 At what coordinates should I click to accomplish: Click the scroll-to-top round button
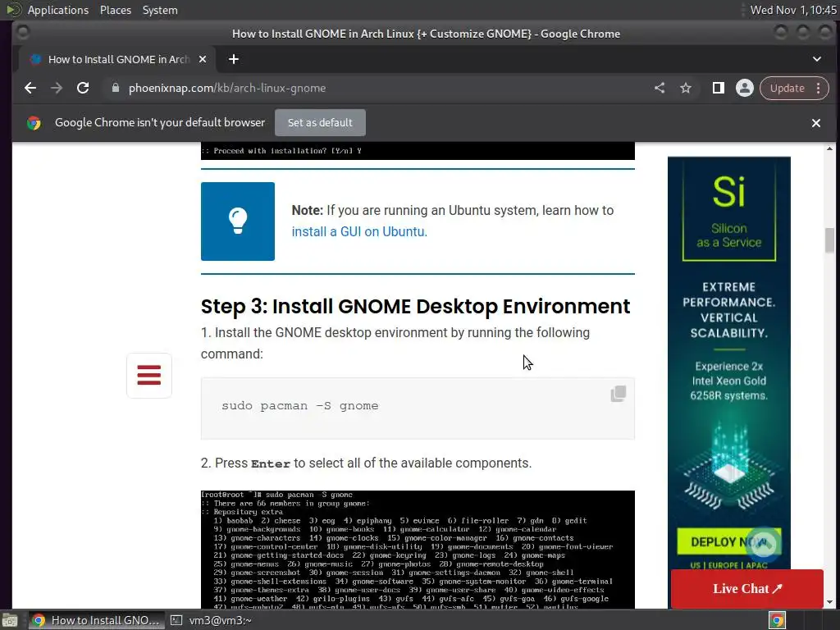pos(764,544)
